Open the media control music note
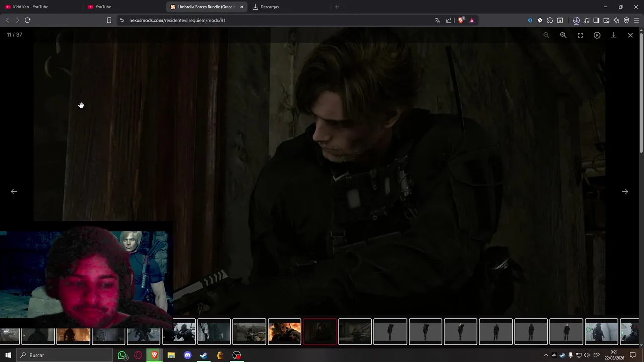The image size is (644, 362). (x=586, y=20)
